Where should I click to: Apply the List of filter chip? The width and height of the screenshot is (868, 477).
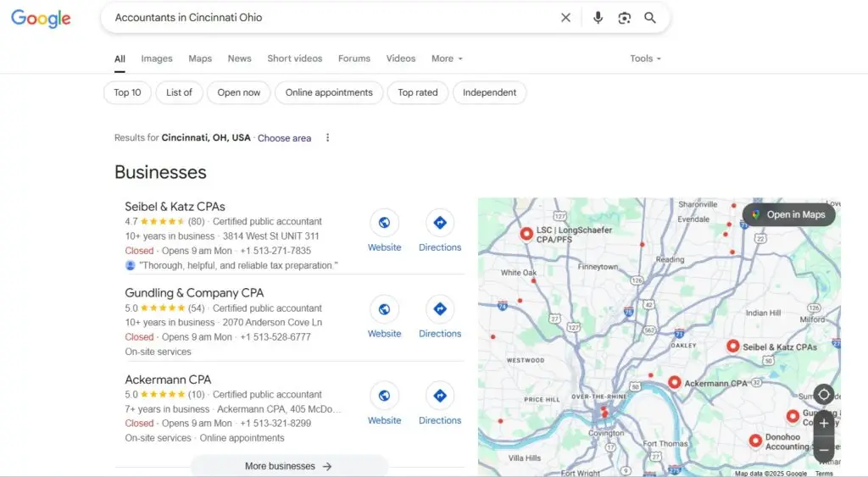pos(180,92)
